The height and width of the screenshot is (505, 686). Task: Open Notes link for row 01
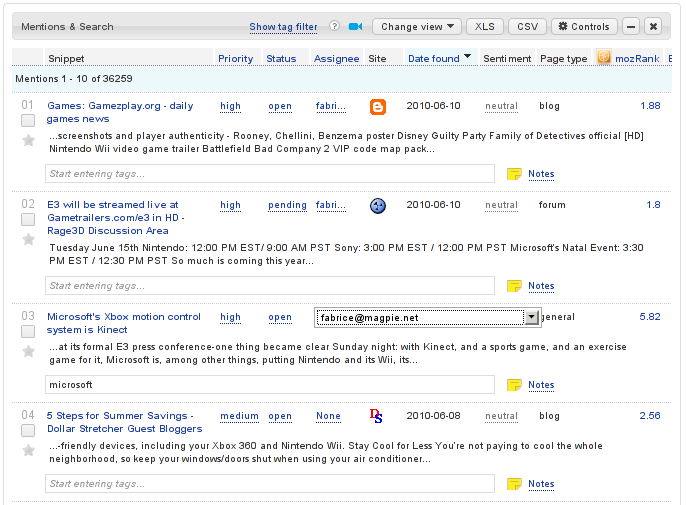point(541,174)
